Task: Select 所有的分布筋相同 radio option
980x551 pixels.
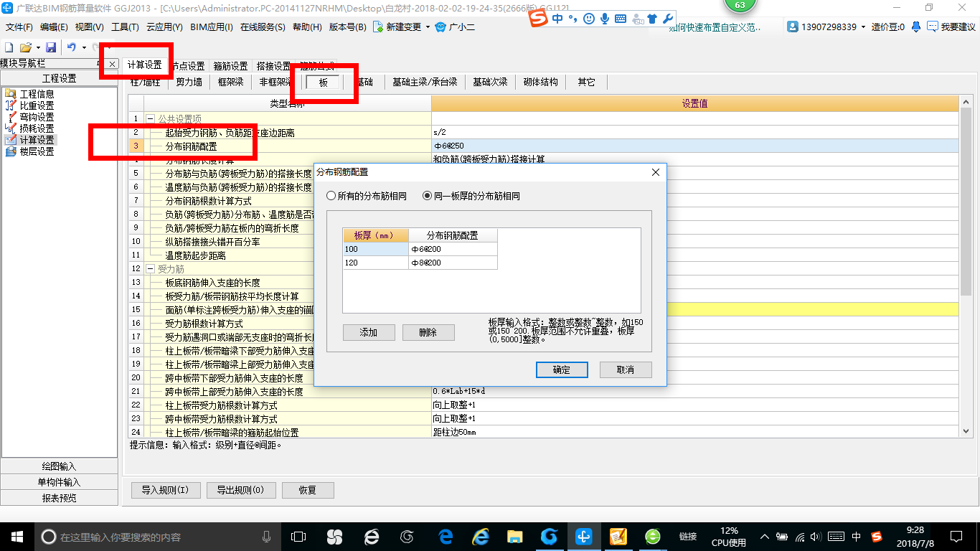Action: (x=367, y=196)
